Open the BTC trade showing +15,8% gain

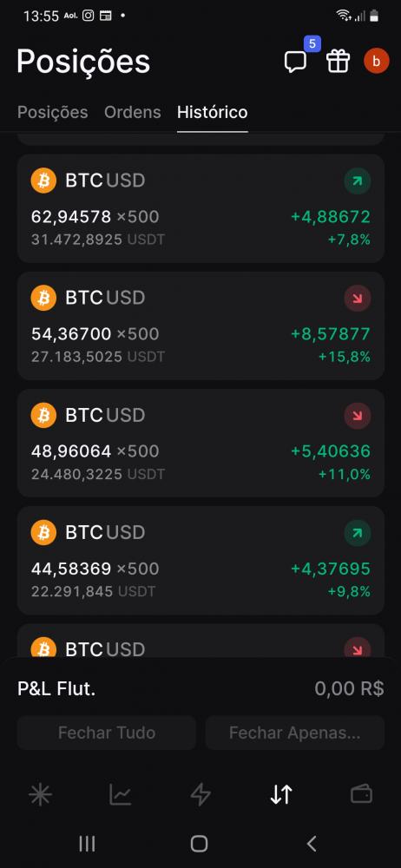200,325
